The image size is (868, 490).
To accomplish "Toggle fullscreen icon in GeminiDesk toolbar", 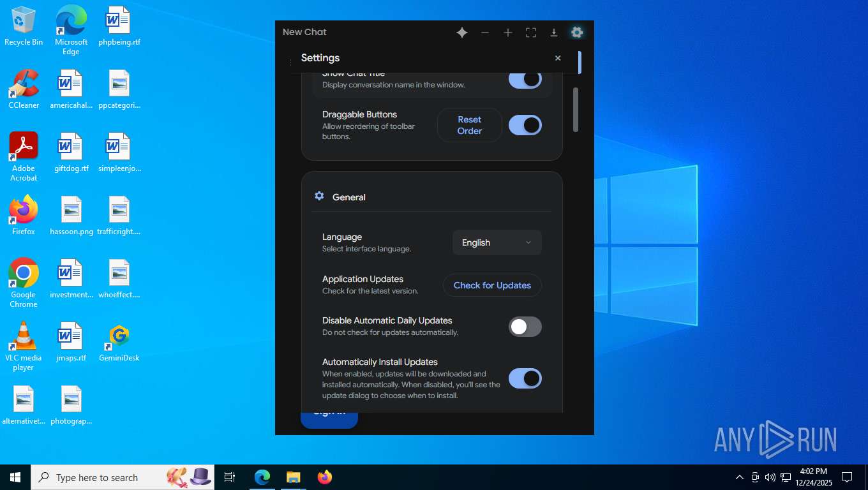I will coord(531,33).
